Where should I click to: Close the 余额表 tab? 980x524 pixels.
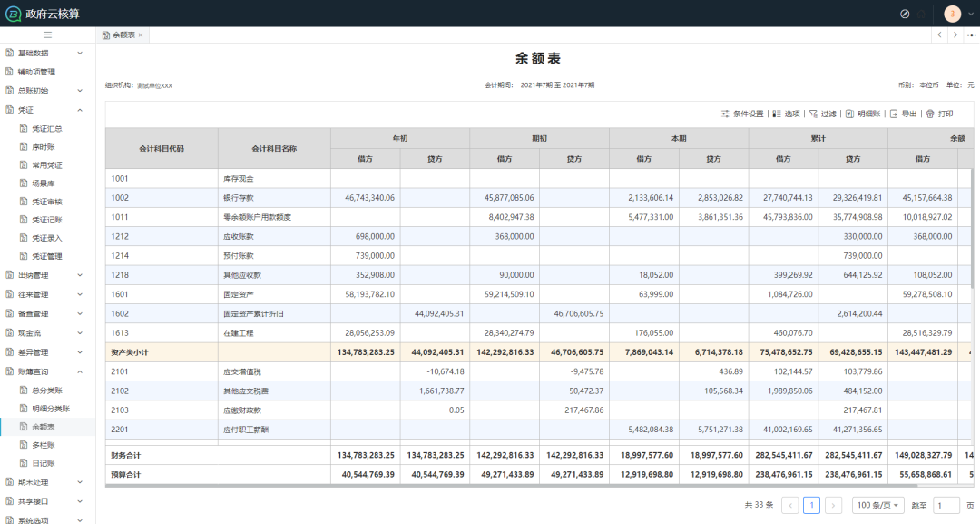tap(141, 35)
